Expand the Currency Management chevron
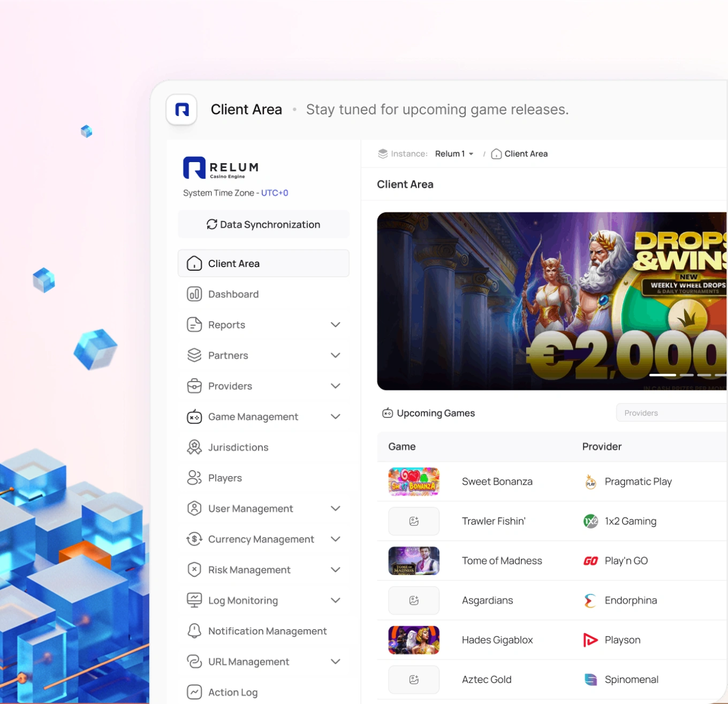Screen dimensions: 728x704 [x=336, y=539]
